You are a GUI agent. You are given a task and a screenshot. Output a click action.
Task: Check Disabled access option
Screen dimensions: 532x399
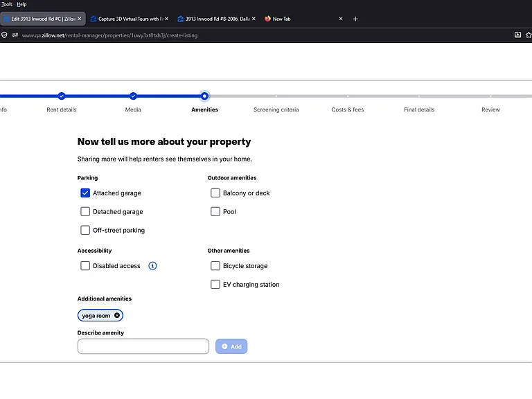(85, 266)
